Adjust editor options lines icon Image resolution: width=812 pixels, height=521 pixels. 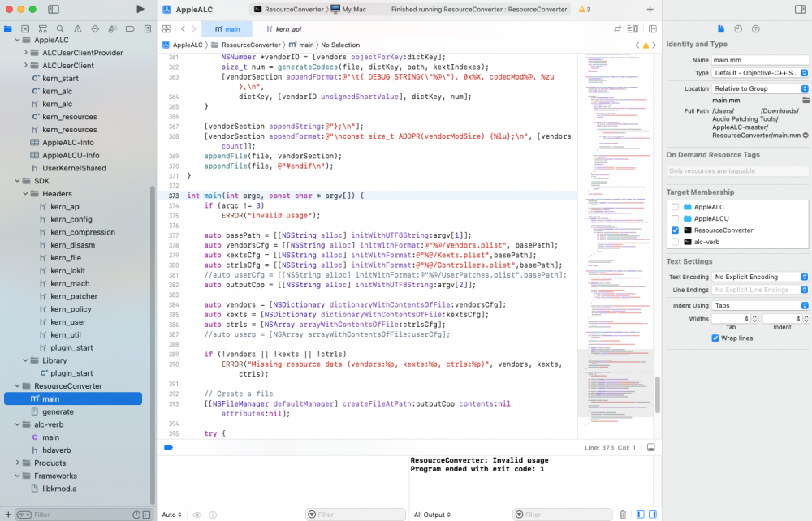633,29
